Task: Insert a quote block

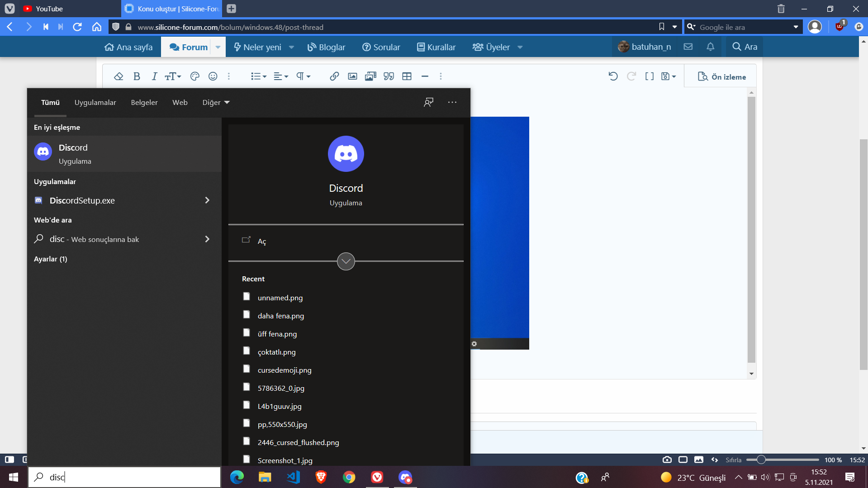Action: (389, 76)
